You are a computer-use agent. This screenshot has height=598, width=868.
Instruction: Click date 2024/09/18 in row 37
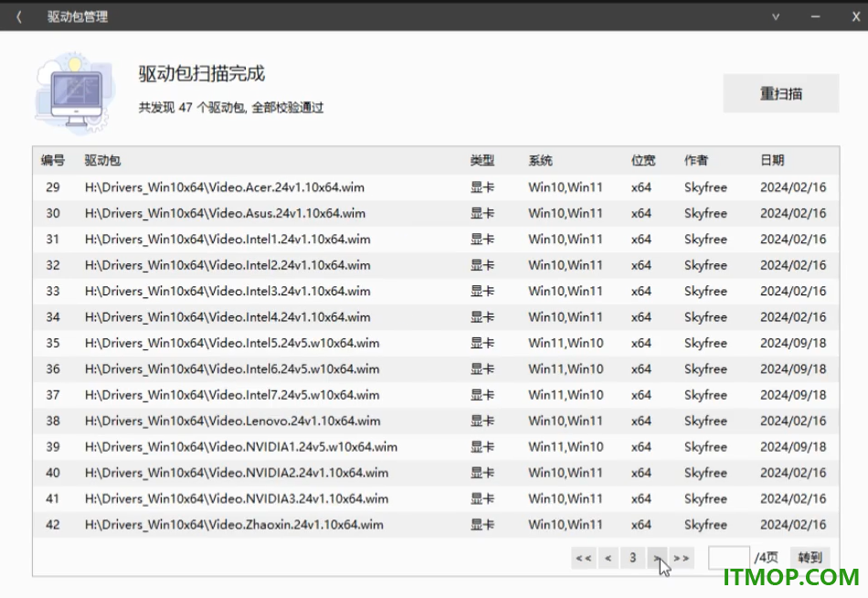point(793,395)
